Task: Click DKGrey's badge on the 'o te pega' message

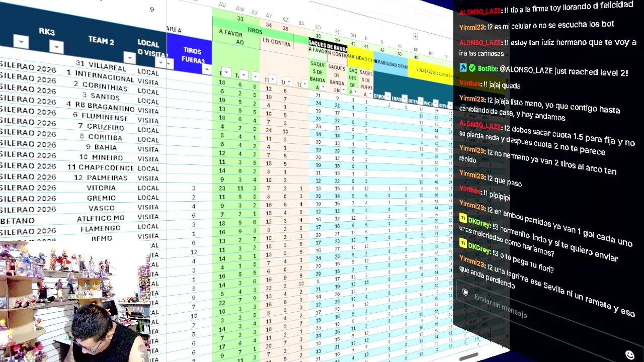Action: click(x=463, y=243)
